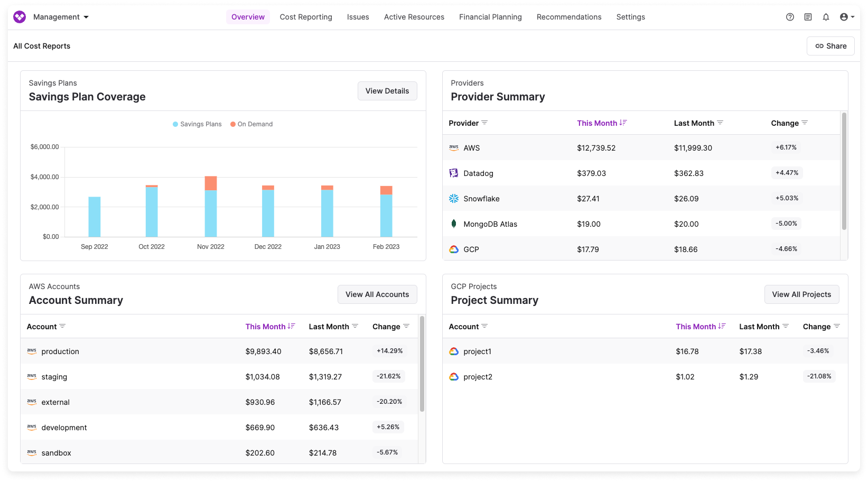Click the AWS provider logo icon
The image size is (868, 482).
pos(454,148)
